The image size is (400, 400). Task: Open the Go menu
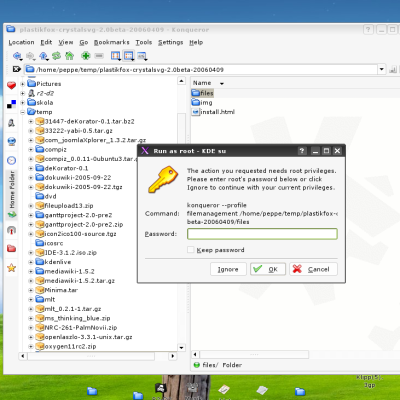pos(84,42)
